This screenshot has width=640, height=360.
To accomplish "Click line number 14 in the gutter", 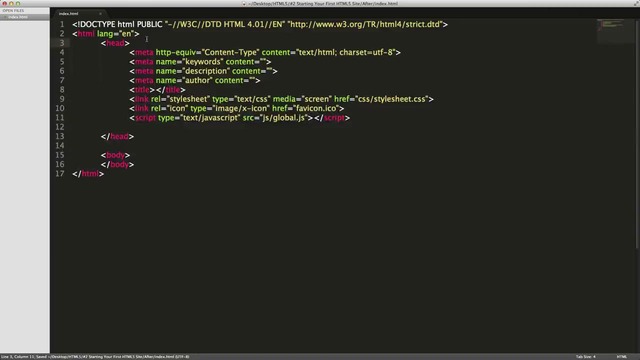I will 60,146.
